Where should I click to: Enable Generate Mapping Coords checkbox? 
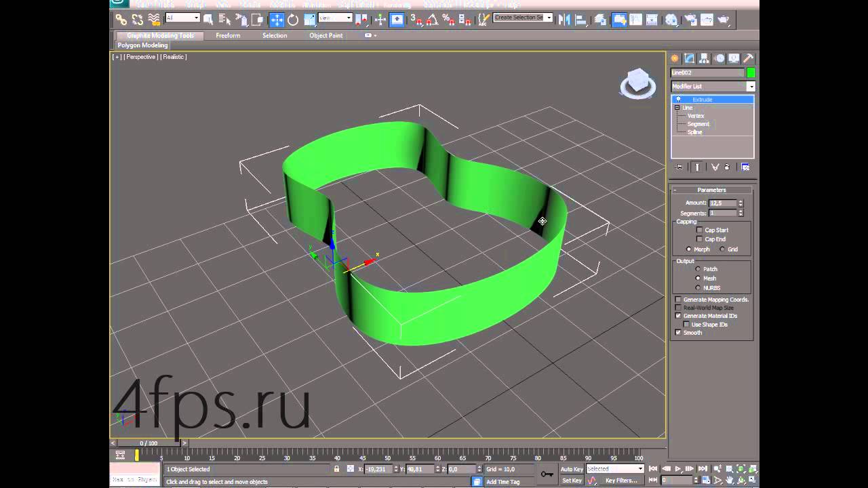(678, 300)
